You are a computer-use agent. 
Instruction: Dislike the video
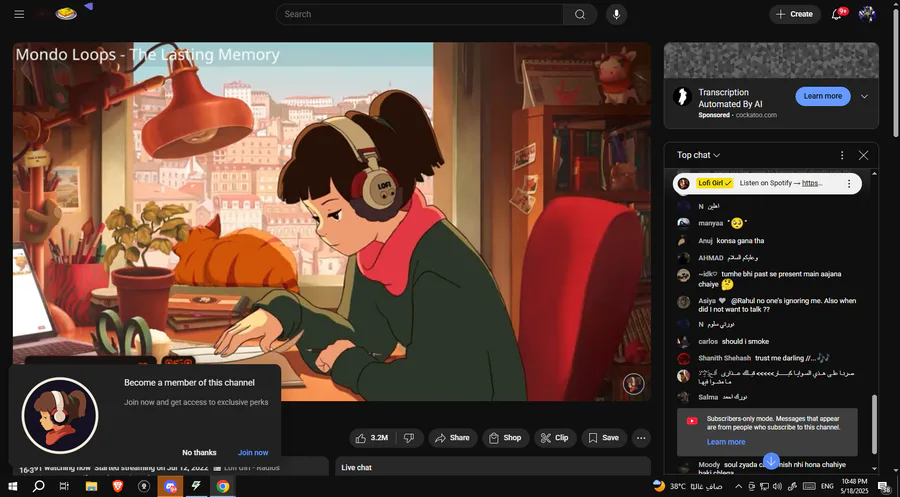409,438
